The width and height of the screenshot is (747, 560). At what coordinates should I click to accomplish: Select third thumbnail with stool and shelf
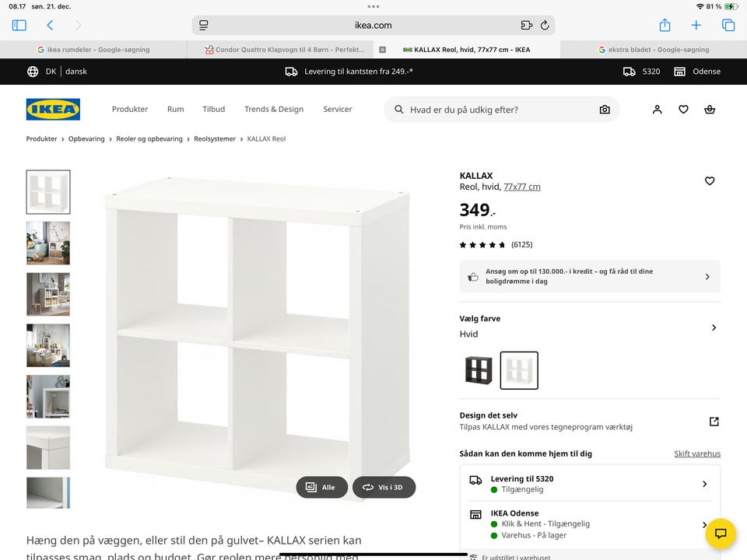coord(48,294)
